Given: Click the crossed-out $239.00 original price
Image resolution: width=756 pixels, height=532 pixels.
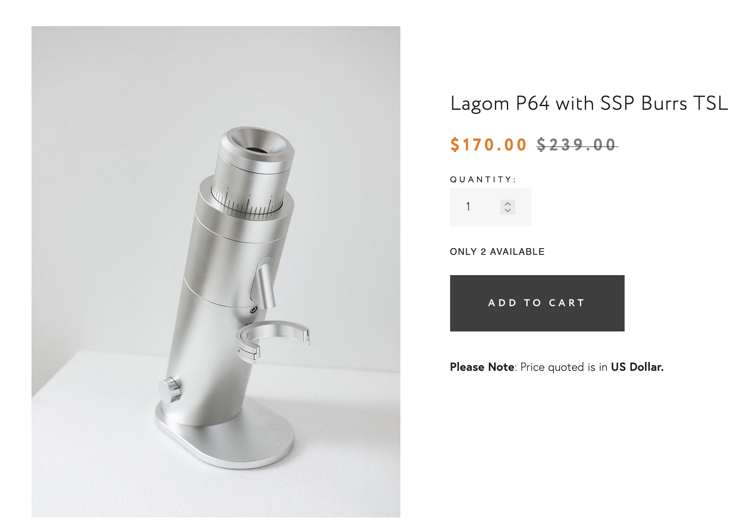Looking at the screenshot, I should point(576,145).
